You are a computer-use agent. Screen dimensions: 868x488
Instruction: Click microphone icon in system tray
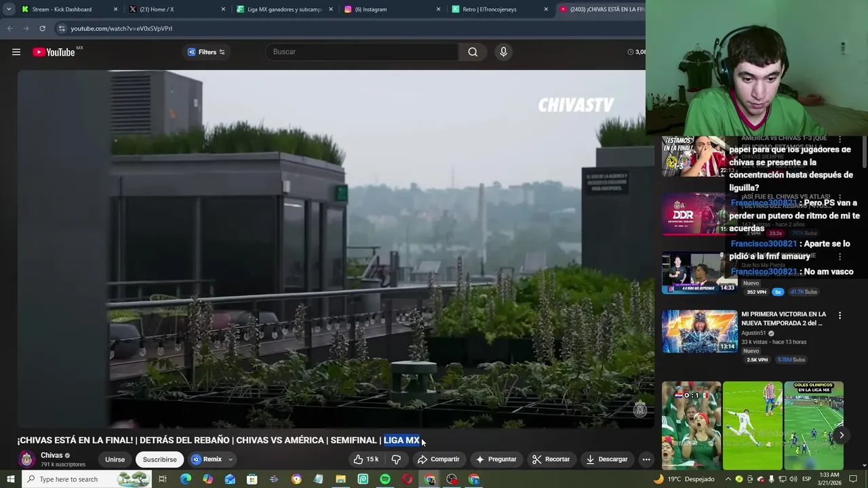click(x=772, y=479)
